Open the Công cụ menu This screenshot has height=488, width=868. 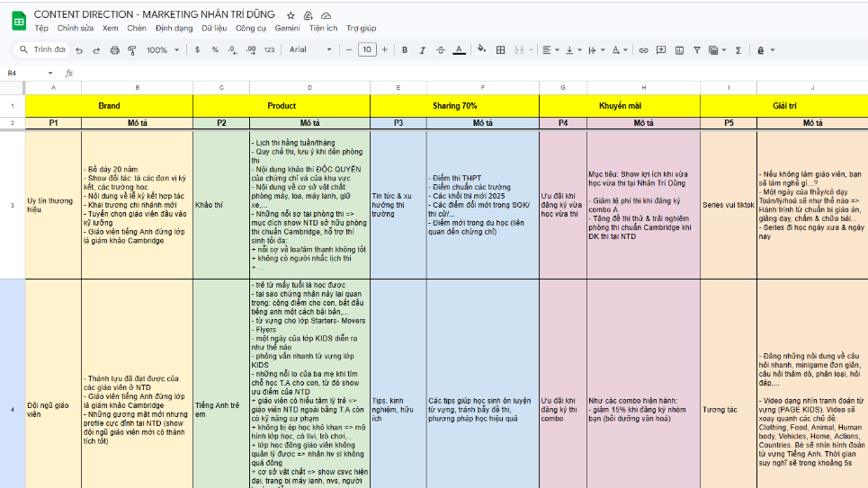click(251, 28)
